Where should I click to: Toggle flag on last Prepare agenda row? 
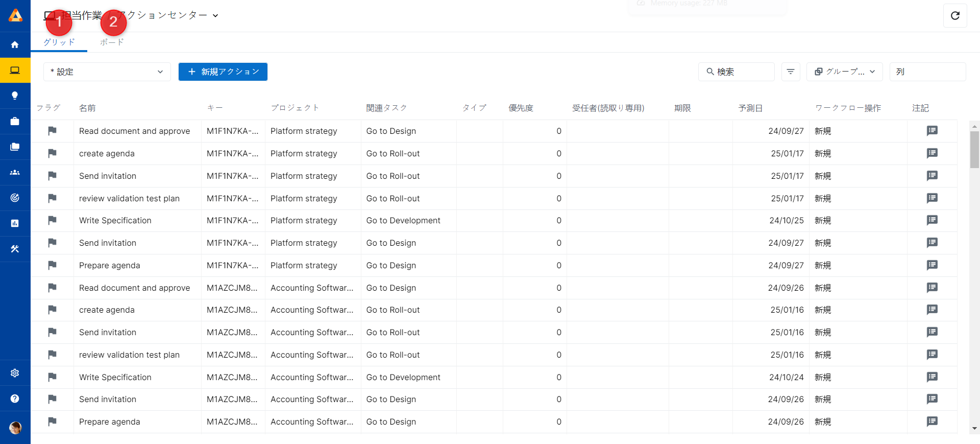[x=52, y=422]
